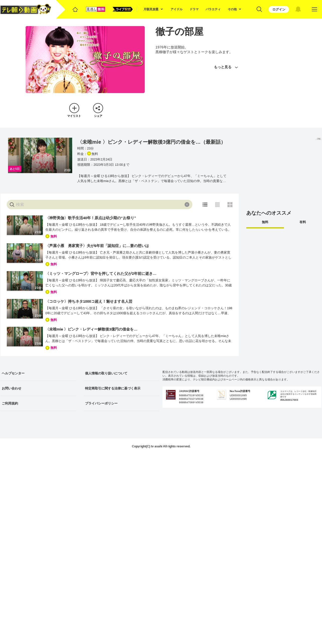Go to home via house icon
Viewport: 322px width, 644px height.
(x=75, y=9)
